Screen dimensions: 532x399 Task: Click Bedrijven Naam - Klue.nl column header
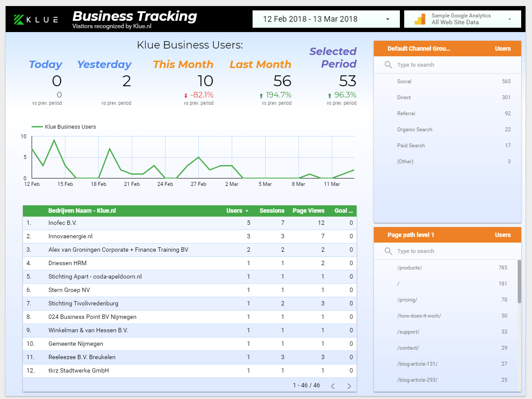tap(82, 211)
